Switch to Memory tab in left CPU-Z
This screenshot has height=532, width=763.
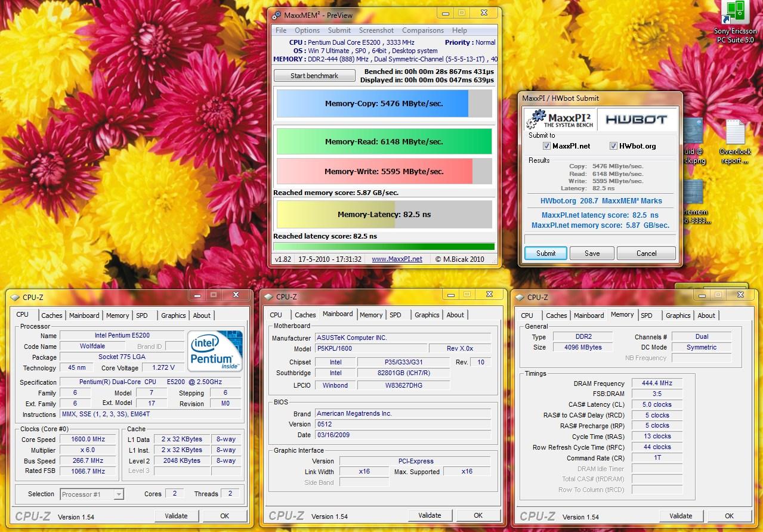click(x=118, y=316)
